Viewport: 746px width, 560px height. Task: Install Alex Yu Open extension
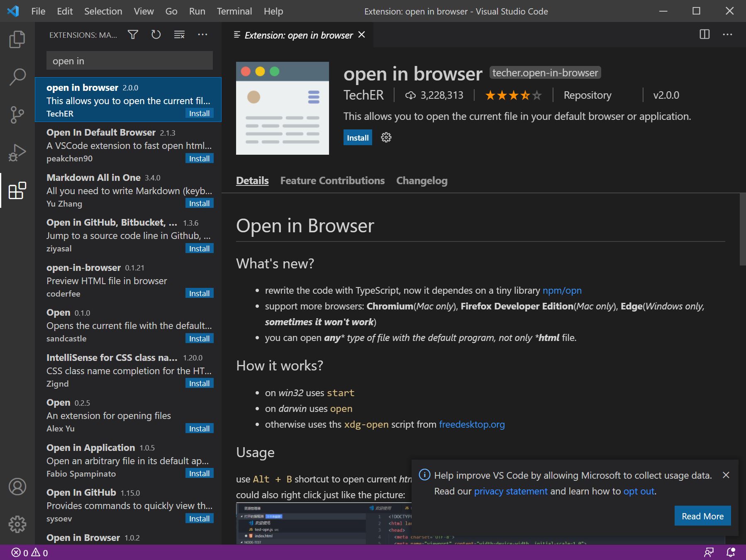[x=199, y=429]
